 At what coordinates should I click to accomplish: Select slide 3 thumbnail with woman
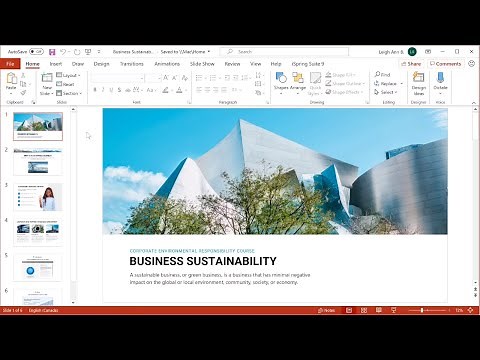pyautogui.click(x=38, y=197)
